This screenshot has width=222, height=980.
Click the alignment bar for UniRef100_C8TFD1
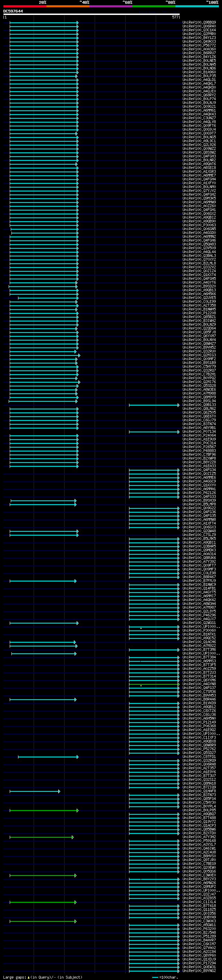click(x=48, y=757)
